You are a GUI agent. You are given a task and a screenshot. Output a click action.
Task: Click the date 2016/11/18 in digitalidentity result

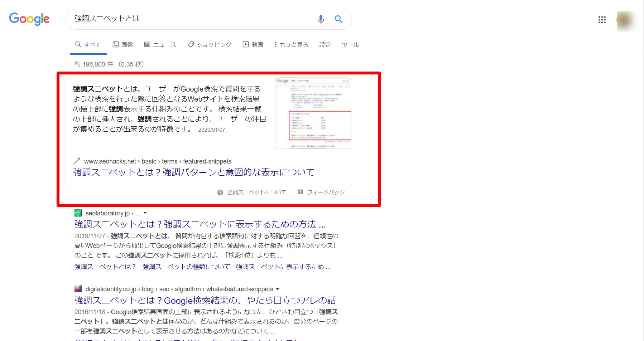[x=90, y=312]
